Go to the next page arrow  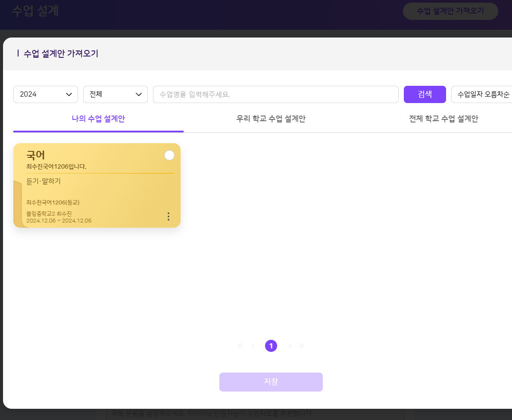click(290, 346)
